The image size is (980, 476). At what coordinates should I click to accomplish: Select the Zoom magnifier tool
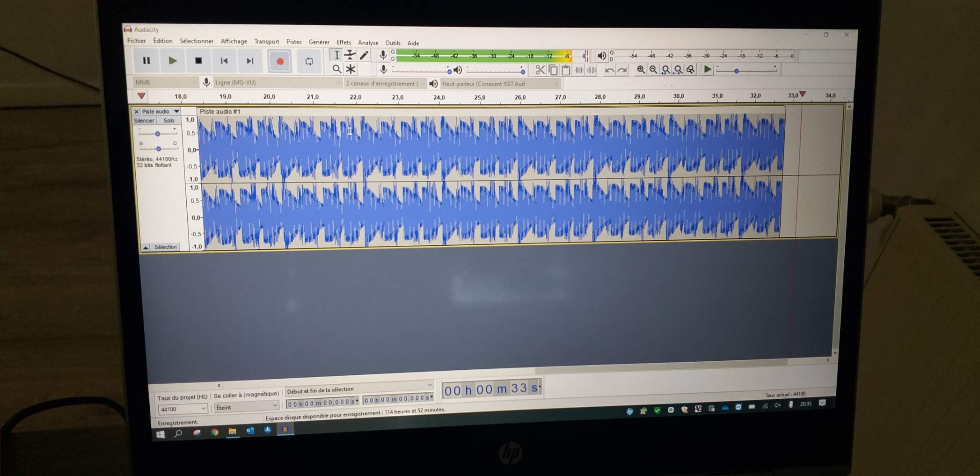[336, 69]
